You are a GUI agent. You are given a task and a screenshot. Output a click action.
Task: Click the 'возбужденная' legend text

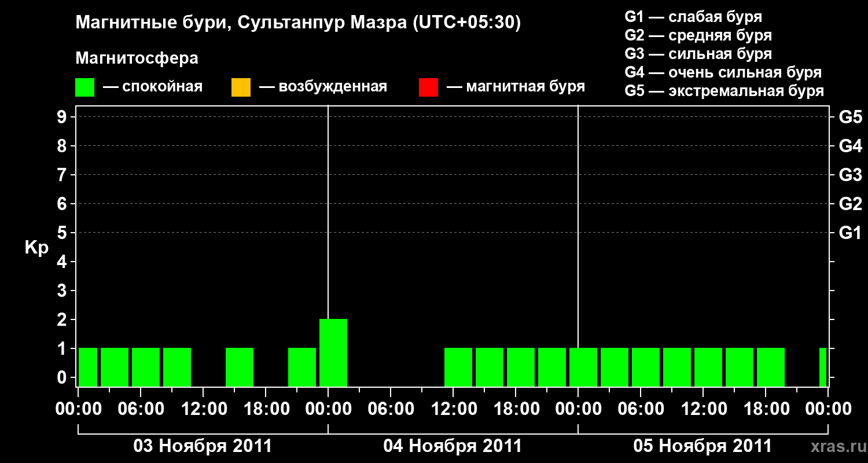click(x=333, y=87)
